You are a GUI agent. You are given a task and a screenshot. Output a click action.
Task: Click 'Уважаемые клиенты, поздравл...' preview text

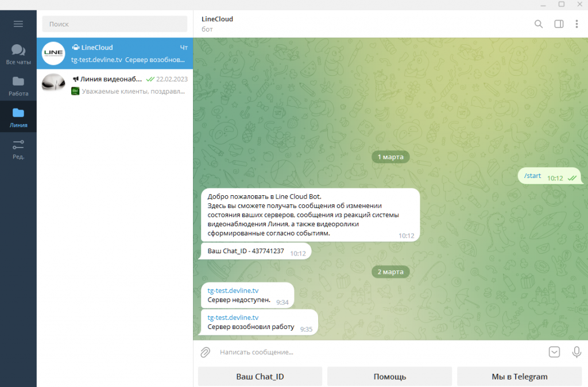pos(133,91)
